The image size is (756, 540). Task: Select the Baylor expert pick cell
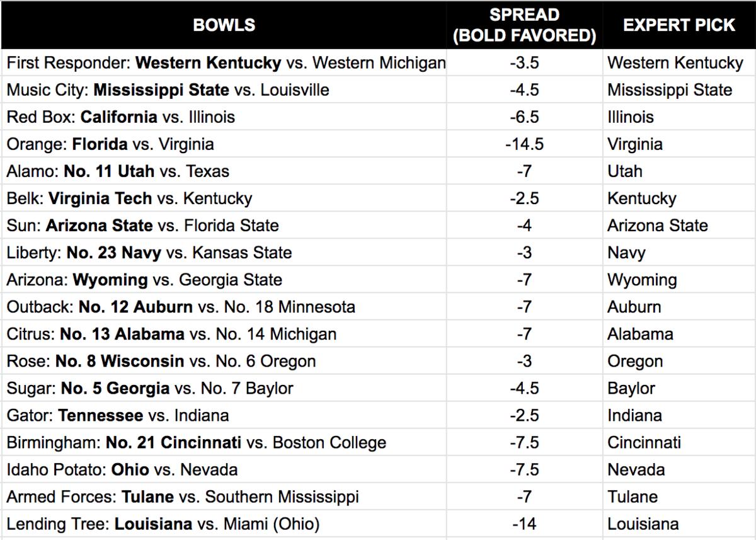[631, 388]
